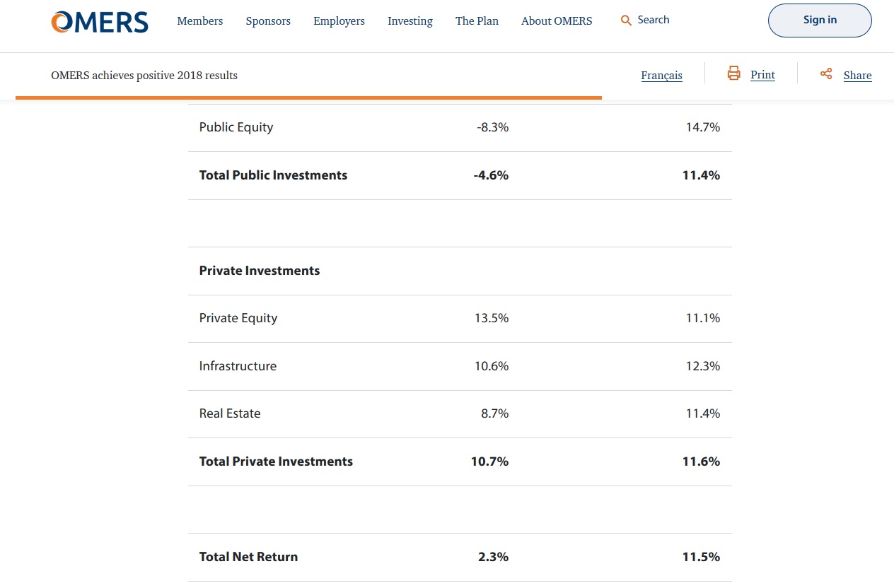This screenshot has height=588, width=894.
Task: Click the Sign in button
Action: (x=819, y=20)
